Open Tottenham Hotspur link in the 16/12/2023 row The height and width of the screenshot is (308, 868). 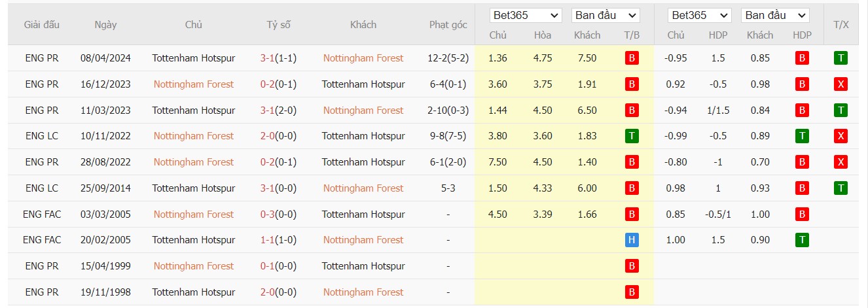coord(363,84)
